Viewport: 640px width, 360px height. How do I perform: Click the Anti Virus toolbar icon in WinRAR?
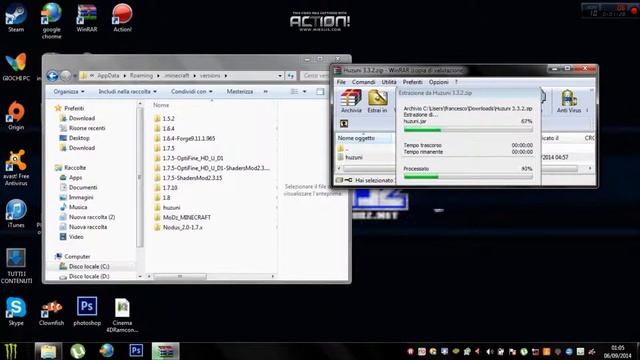click(569, 101)
